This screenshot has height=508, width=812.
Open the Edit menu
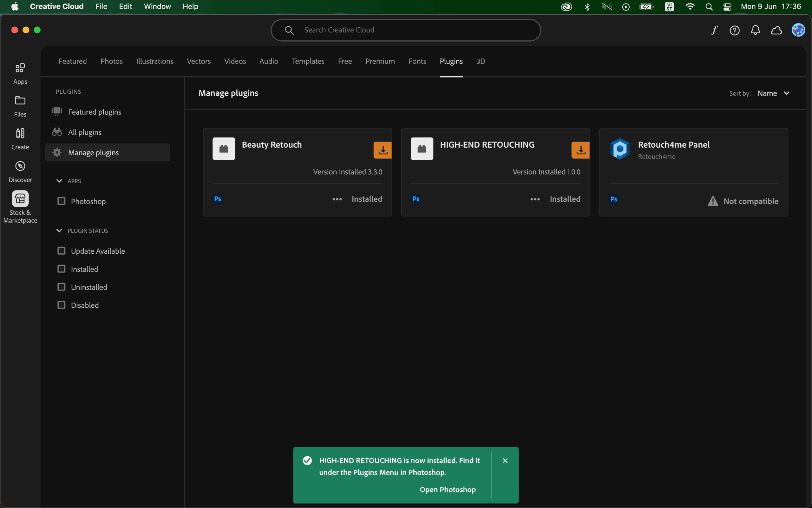[x=126, y=6]
